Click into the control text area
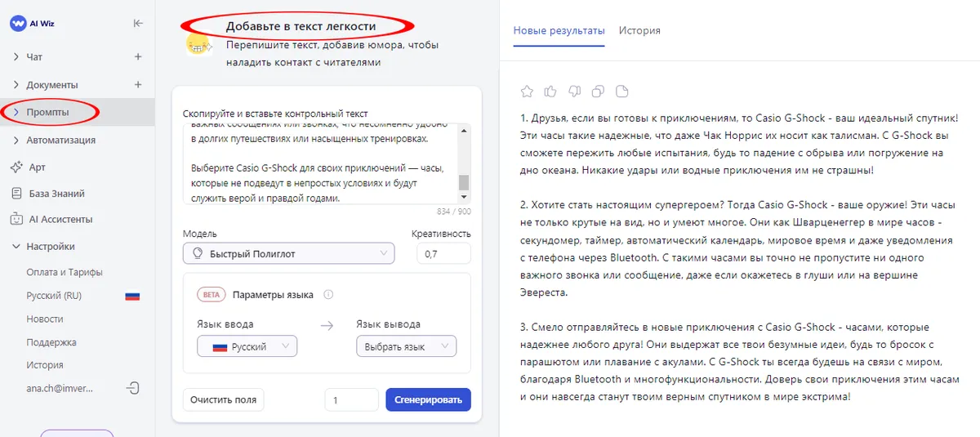The height and width of the screenshot is (437, 980). point(320,163)
